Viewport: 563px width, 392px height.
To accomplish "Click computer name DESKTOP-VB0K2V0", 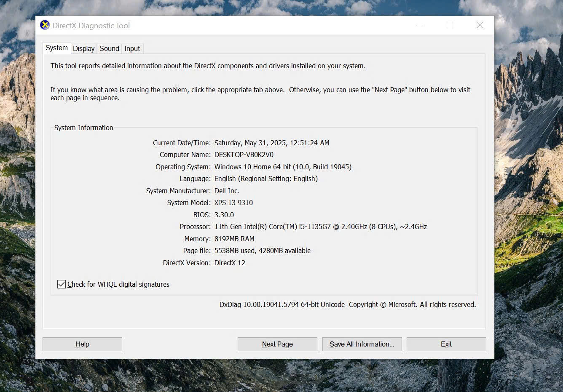I will (244, 155).
